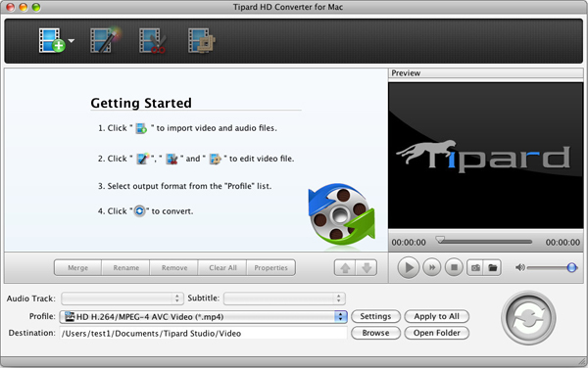588x368 pixels.
Task: Click the Browse button
Action: (x=375, y=333)
